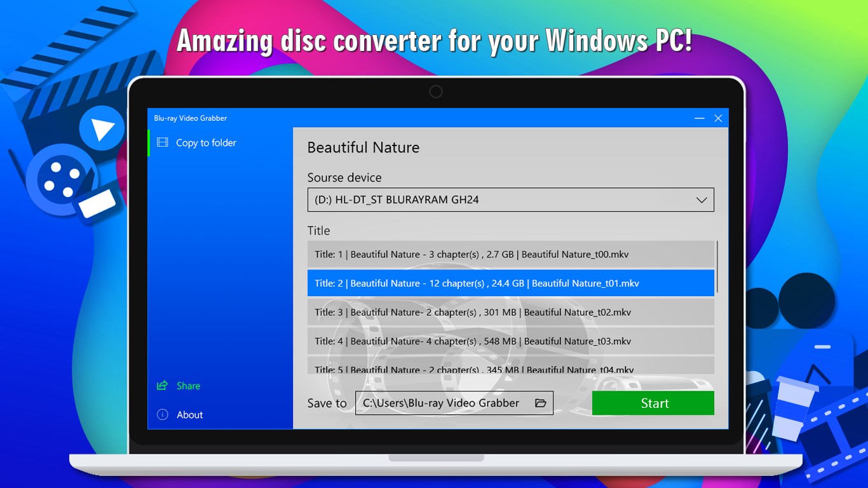This screenshot has width=868, height=488.
Task: Select Title: 1 with 3 chapters, 2.7 GB
Action: (511, 254)
